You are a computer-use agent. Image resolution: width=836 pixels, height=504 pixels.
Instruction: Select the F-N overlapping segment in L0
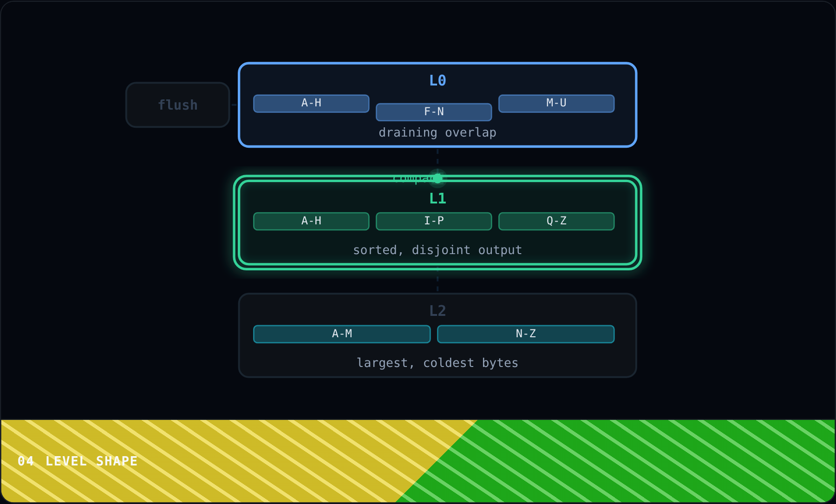pos(434,112)
